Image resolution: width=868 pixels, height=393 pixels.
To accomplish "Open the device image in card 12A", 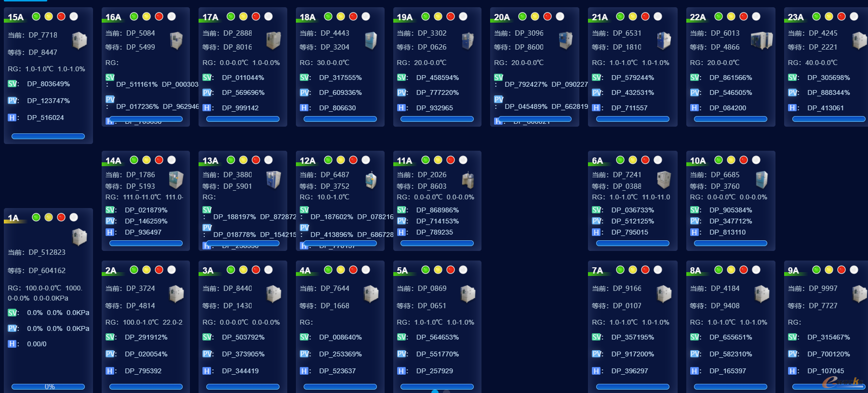I will coord(371,180).
